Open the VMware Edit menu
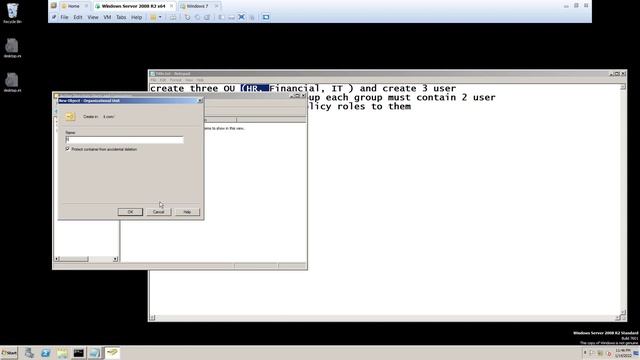Screen dimensions: 640x360 (x=78, y=17)
